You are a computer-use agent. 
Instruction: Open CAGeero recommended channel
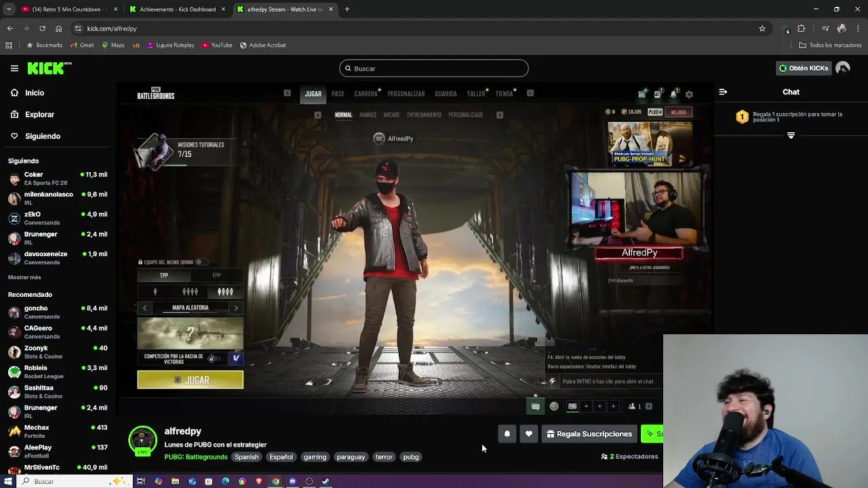(58, 332)
